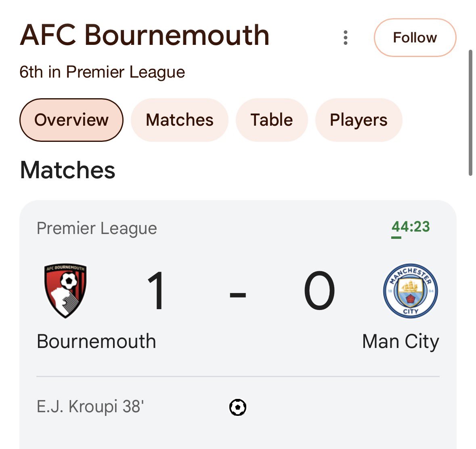This screenshot has width=476, height=449.
Task: Click the live match clock 44:23
Action: [x=411, y=227]
